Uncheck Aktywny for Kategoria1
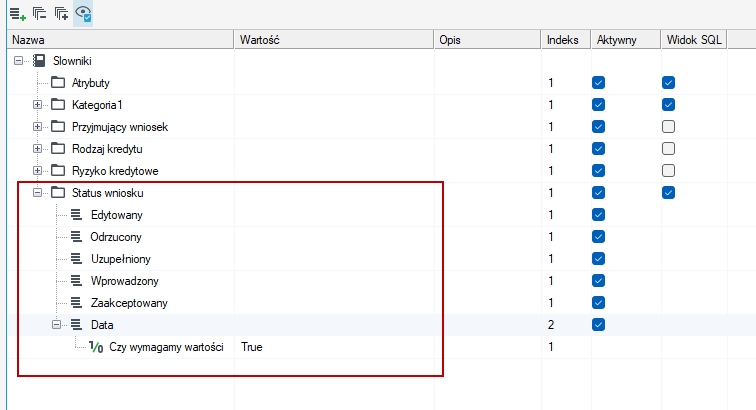The width and height of the screenshot is (756, 410). pos(598,105)
